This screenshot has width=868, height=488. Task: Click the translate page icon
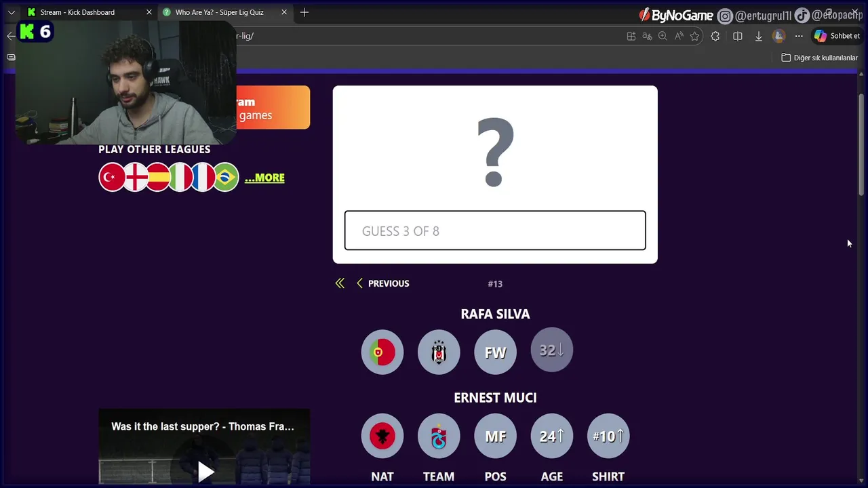tap(647, 36)
